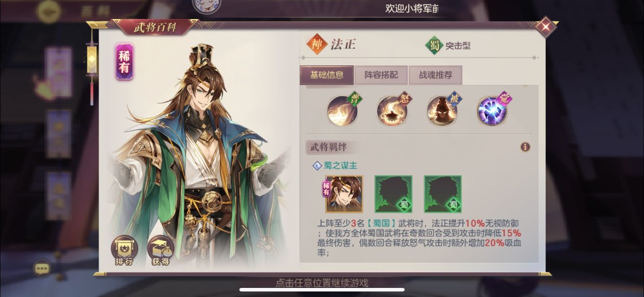Tap the 稀有 rarity tag
The width and height of the screenshot is (644, 297).
coord(124,62)
